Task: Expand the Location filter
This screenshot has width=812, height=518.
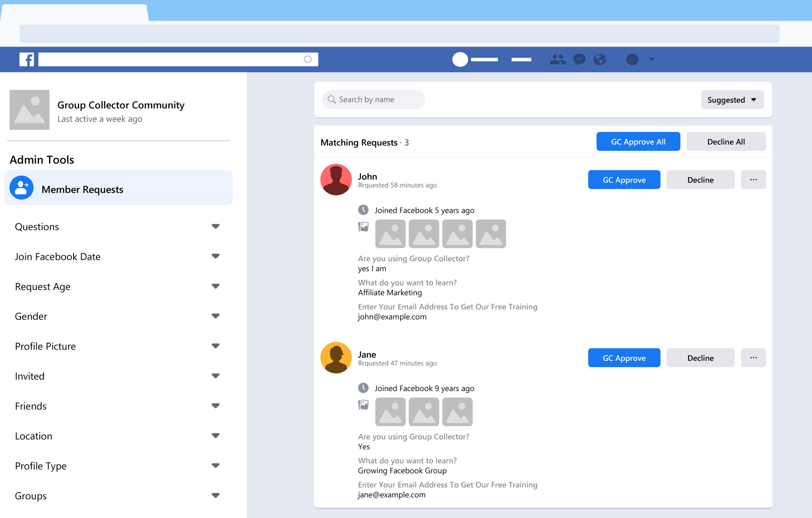Action: point(216,436)
